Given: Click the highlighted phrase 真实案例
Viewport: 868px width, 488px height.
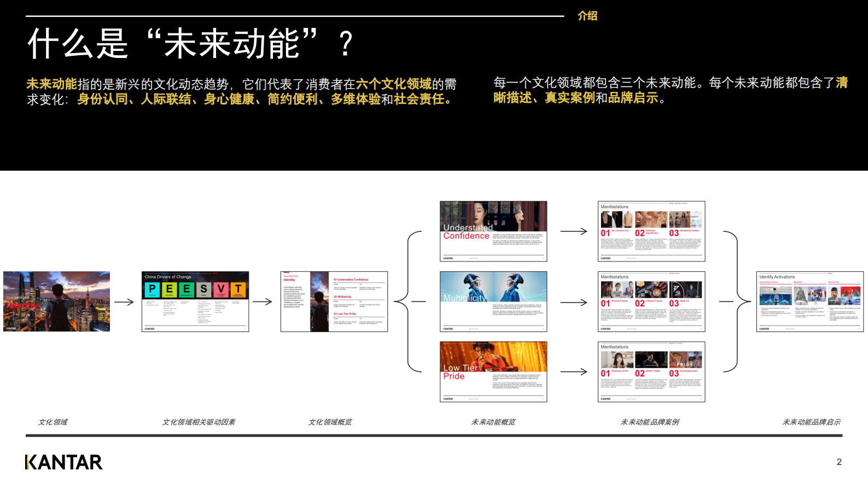Looking at the screenshot, I should (570, 98).
